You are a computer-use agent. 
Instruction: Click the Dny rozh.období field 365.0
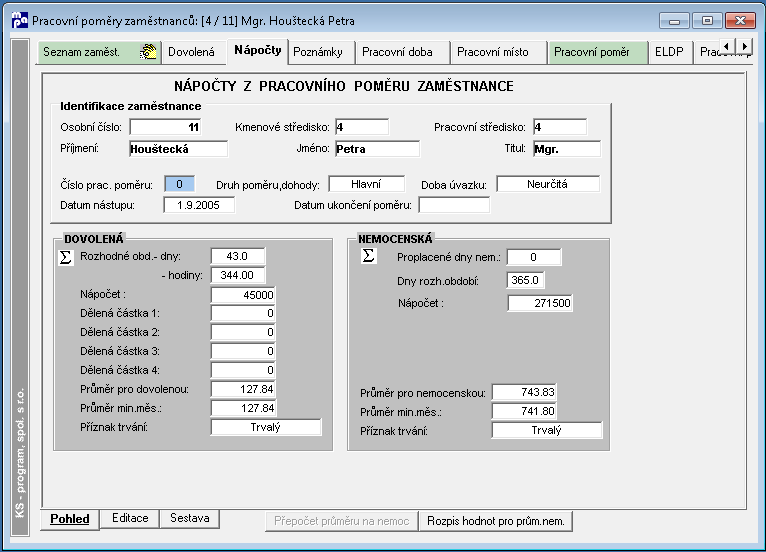tap(526, 280)
